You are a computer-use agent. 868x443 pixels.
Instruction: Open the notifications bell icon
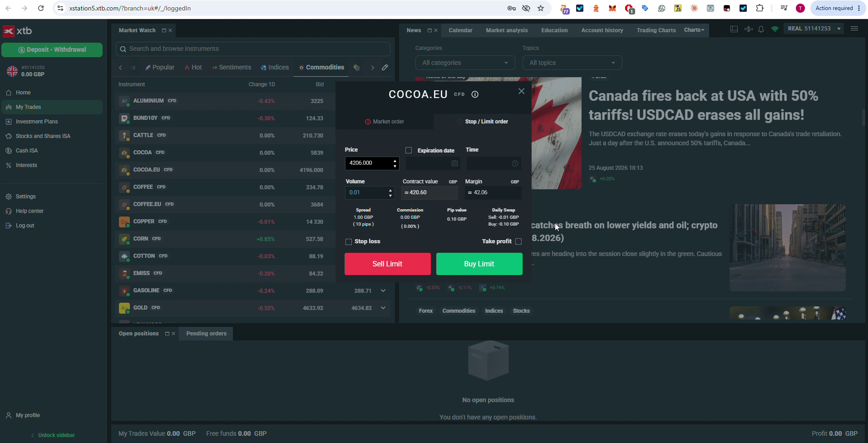pyautogui.click(x=761, y=29)
